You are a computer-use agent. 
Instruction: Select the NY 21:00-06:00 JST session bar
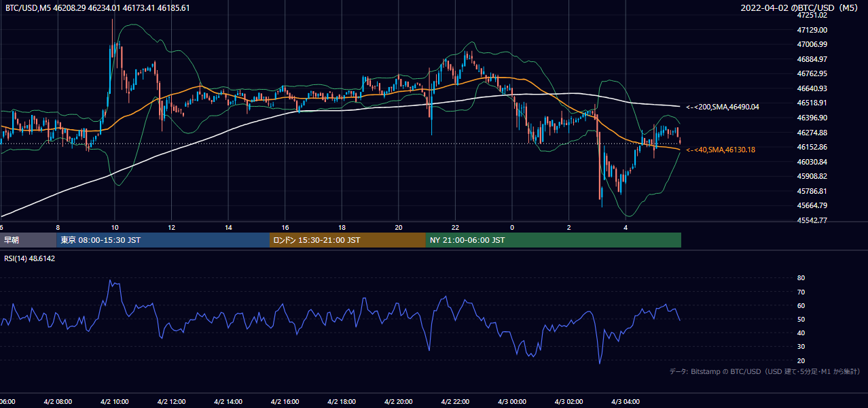[554, 240]
